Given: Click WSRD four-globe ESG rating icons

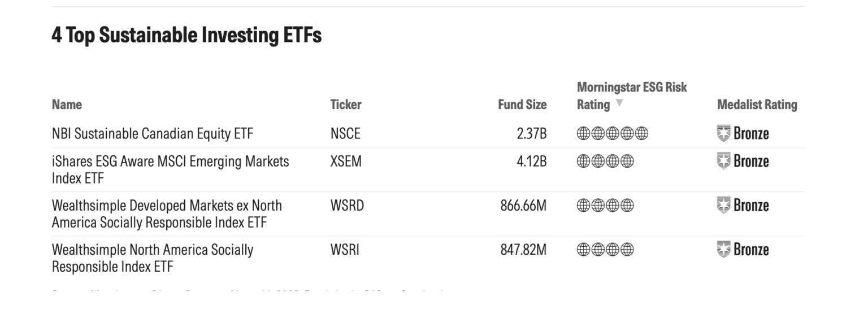Looking at the screenshot, I should point(605,206).
